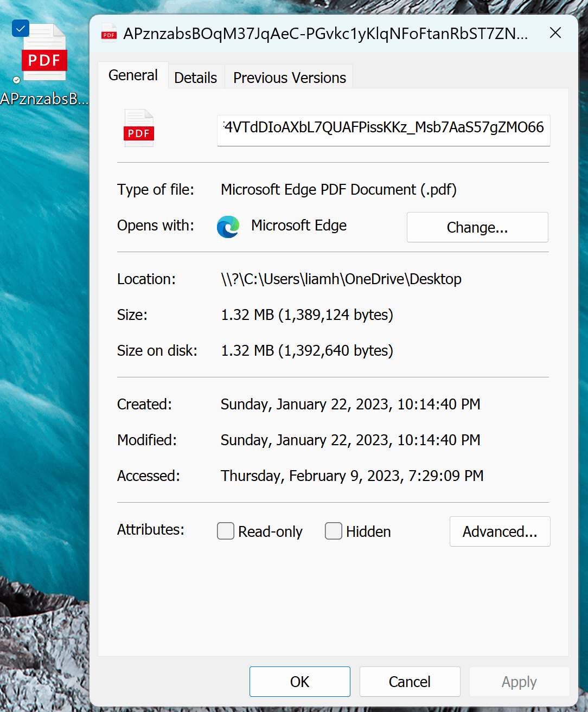Switch to the General tab
This screenshot has width=588, height=712.
(133, 75)
